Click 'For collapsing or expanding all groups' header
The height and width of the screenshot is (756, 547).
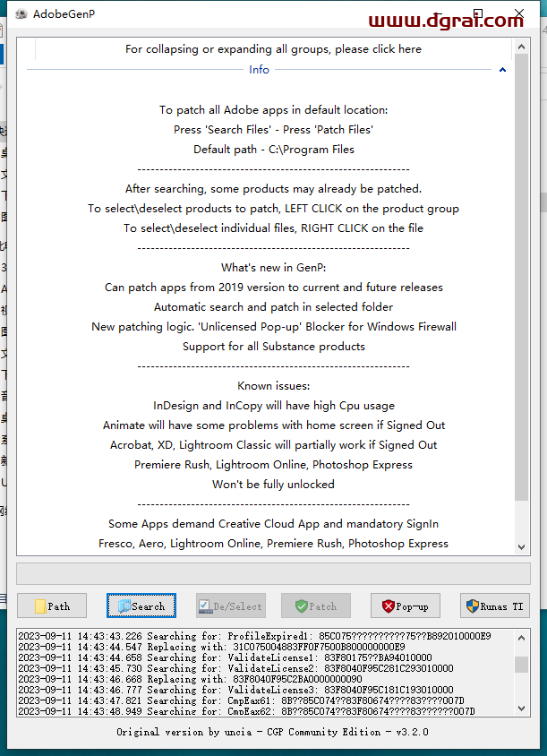point(273,49)
